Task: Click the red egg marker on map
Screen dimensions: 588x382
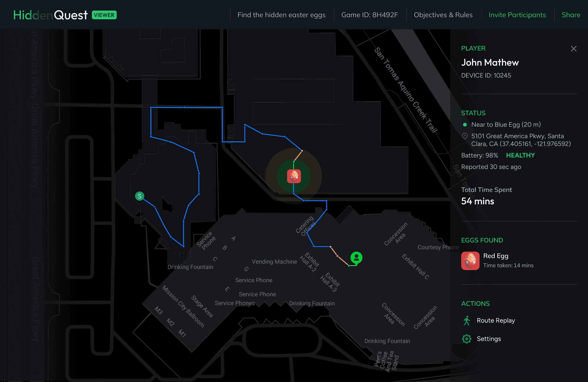Action: tap(294, 176)
